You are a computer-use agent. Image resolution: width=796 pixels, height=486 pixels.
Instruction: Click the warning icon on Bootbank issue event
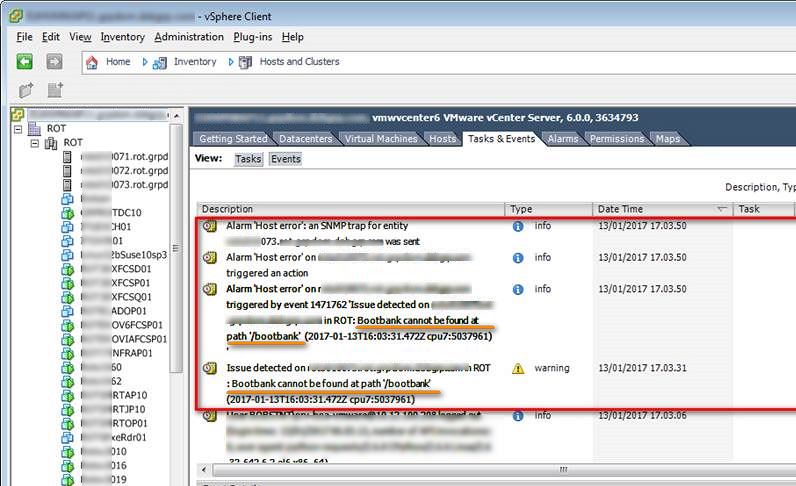(518, 368)
